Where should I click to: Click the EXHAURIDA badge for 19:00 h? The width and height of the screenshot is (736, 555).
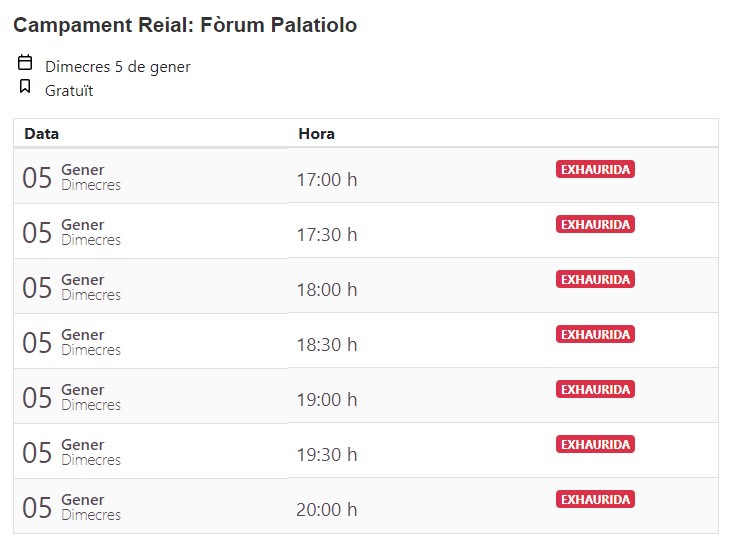595,389
